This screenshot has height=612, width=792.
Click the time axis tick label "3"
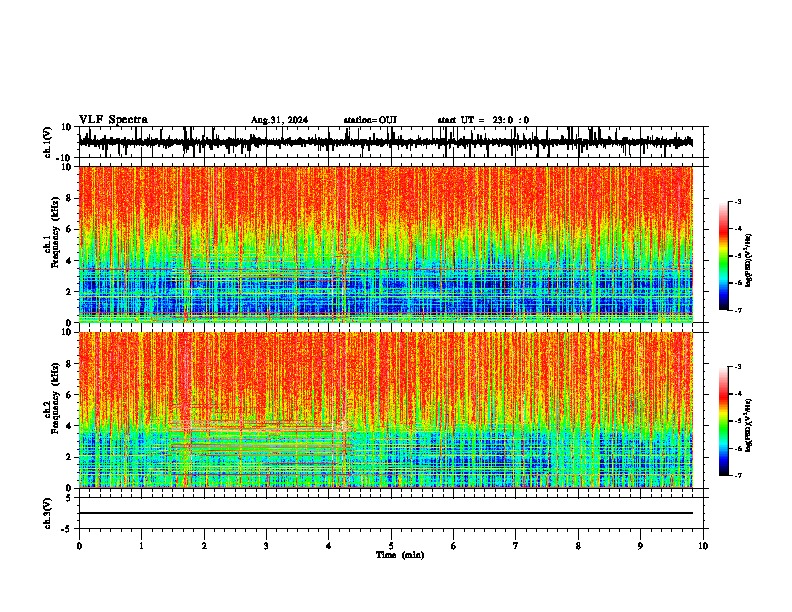[x=266, y=546]
